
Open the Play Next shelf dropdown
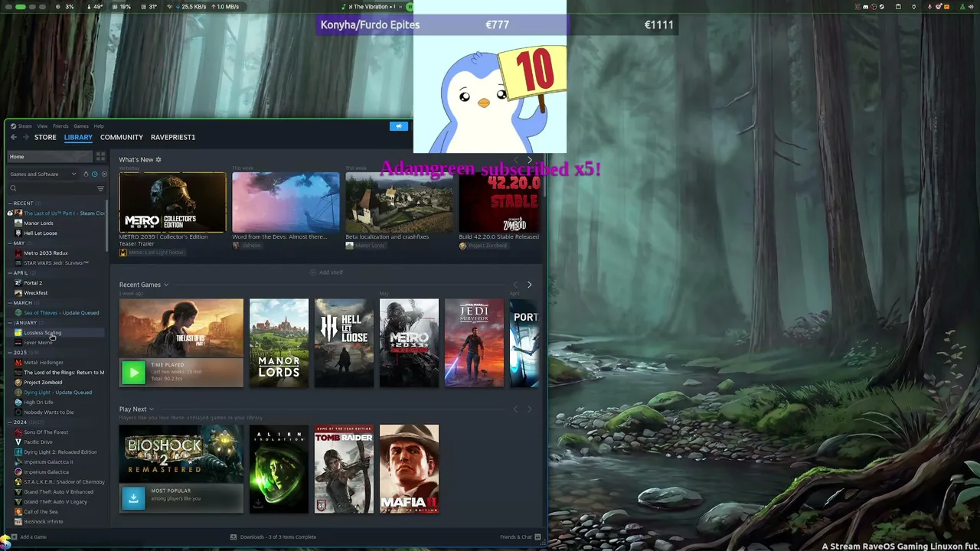point(152,409)
